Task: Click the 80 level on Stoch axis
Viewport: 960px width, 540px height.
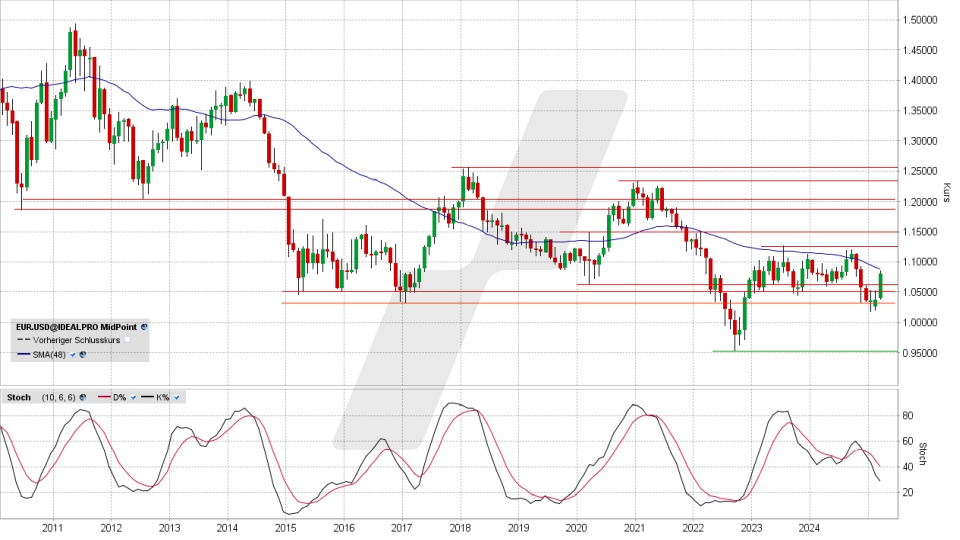Action: click(908, 416)
